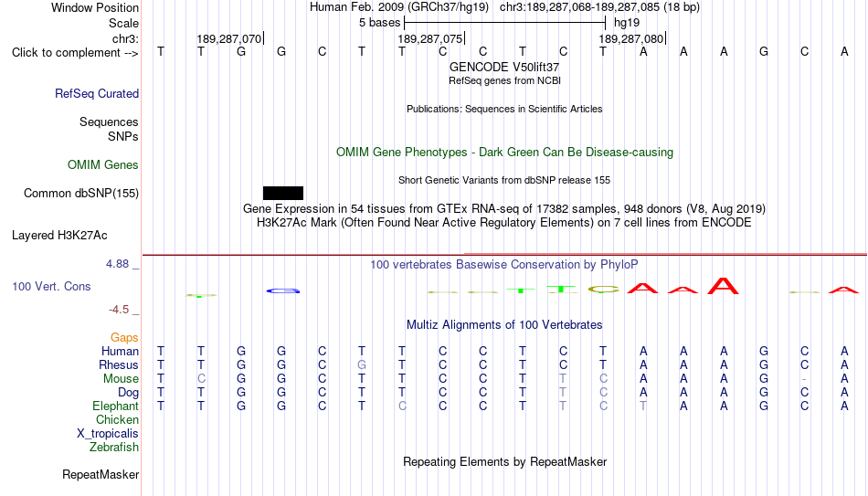Click the -4.5 lower PhyloP scale value
868x496 pixels.
tap(119, 310)
